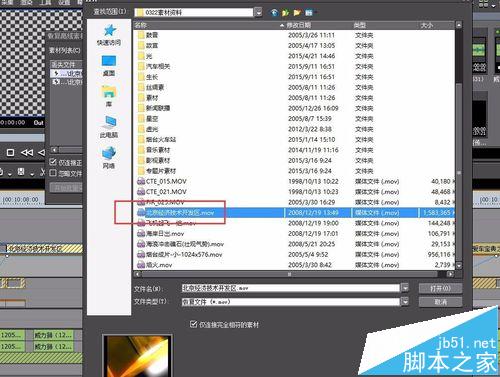This screenshot has width=500, height=377.
Task: Select the file 海浪冲击礁石(壮观气势).mov
Action: (x=181, y=244)
